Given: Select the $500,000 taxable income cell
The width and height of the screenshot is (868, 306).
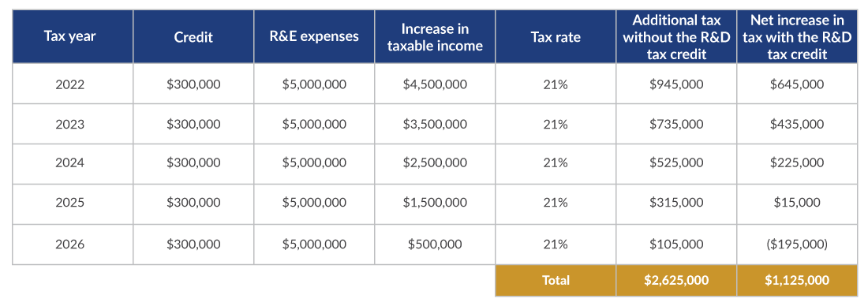Looking at the screenshot, I should click(x=435, y=244).
